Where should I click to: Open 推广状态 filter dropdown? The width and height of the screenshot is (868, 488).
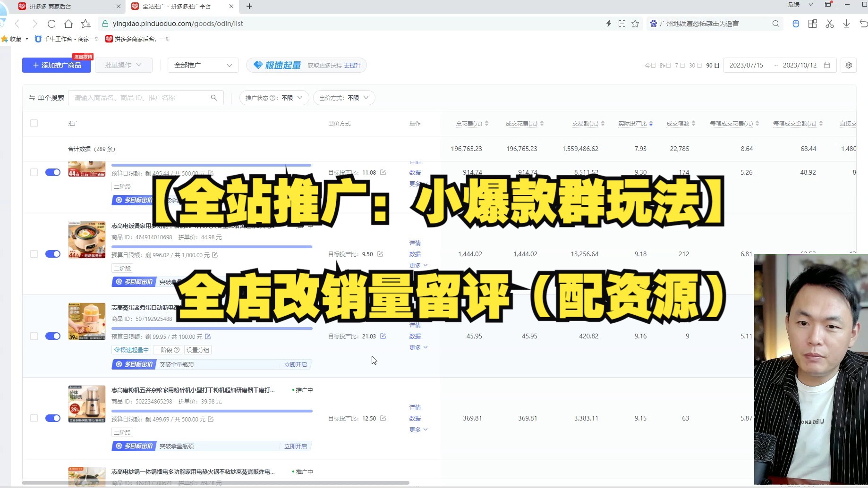(x=274, y=98)
